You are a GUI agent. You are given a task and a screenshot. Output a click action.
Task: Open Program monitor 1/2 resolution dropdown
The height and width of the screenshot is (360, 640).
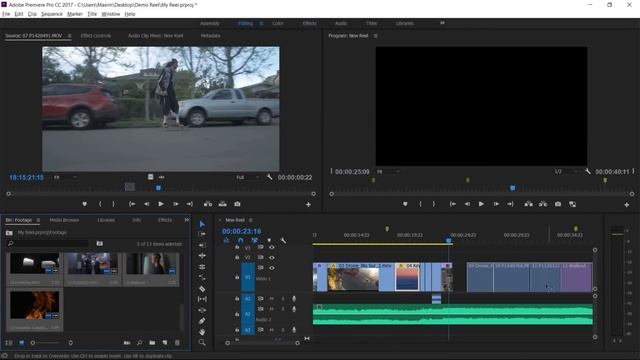click(x=566, y=172)
